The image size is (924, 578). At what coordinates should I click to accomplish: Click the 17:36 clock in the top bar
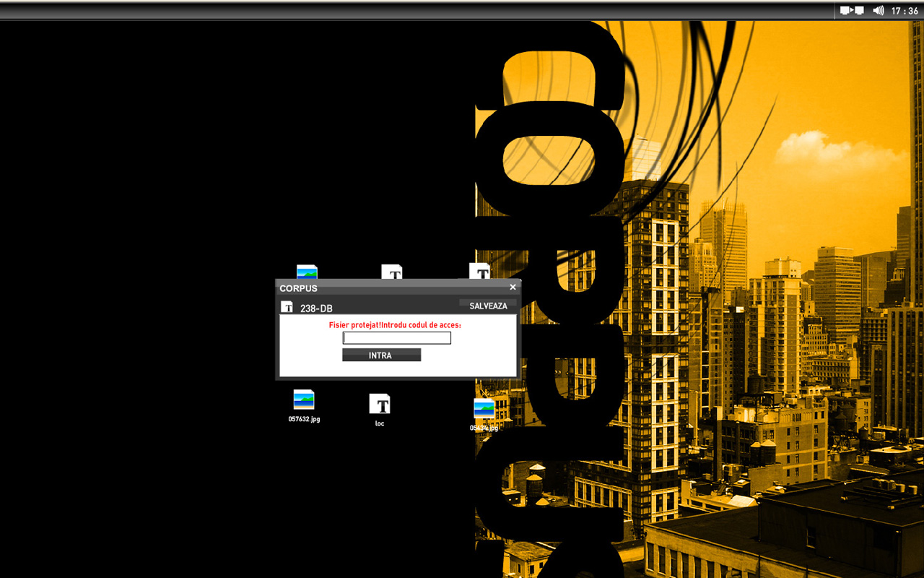pyautogui.click(x=905, y=11)
